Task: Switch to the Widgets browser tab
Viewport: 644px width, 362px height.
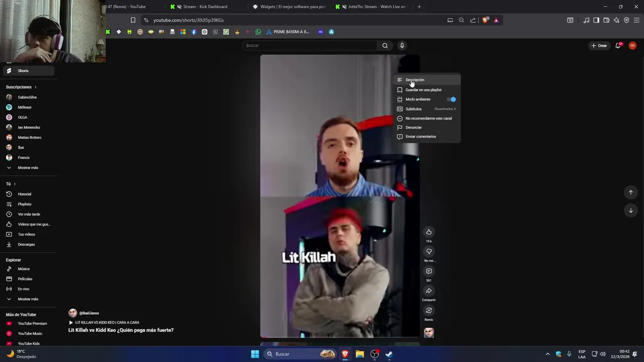Action: pos(289,7)
